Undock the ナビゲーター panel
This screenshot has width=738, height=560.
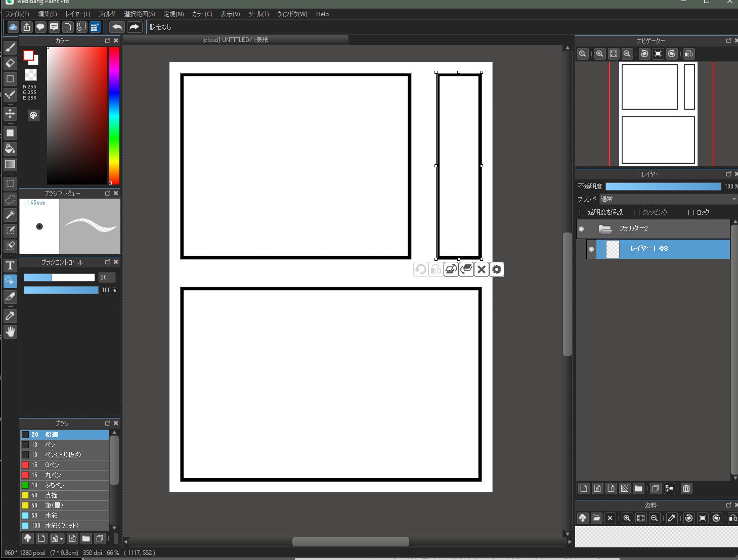click(729, 40)
